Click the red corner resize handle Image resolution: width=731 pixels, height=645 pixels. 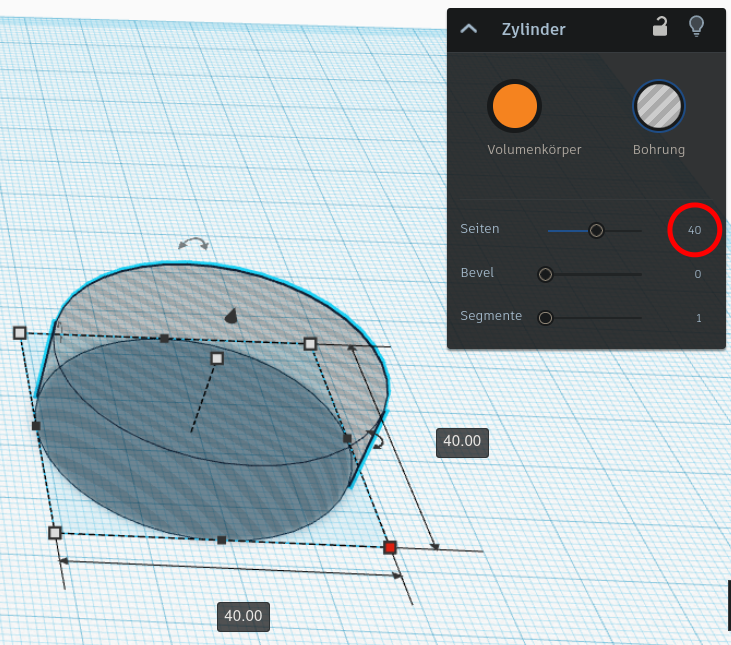390,547
